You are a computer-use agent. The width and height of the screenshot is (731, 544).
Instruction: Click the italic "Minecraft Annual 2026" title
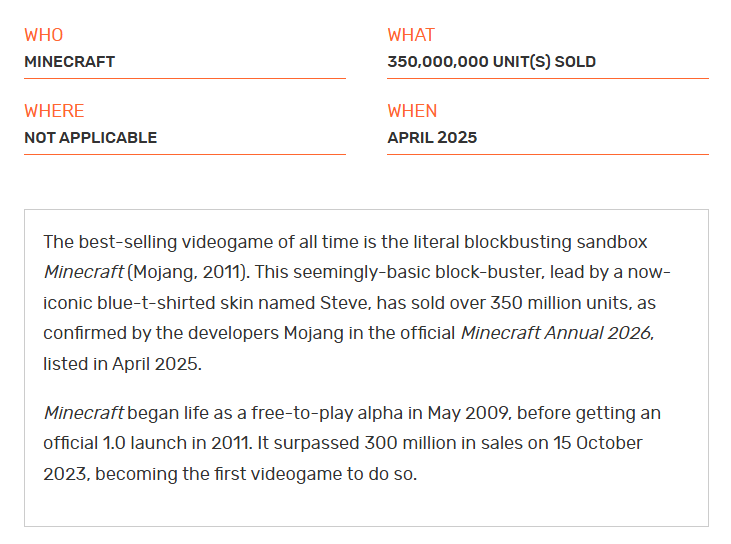[x=555, y=333]
